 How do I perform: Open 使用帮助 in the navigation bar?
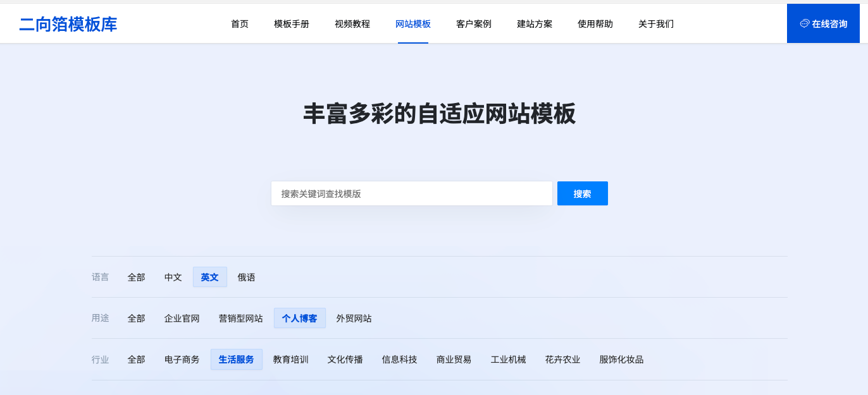pyautogui.click(x=595, y=24)
